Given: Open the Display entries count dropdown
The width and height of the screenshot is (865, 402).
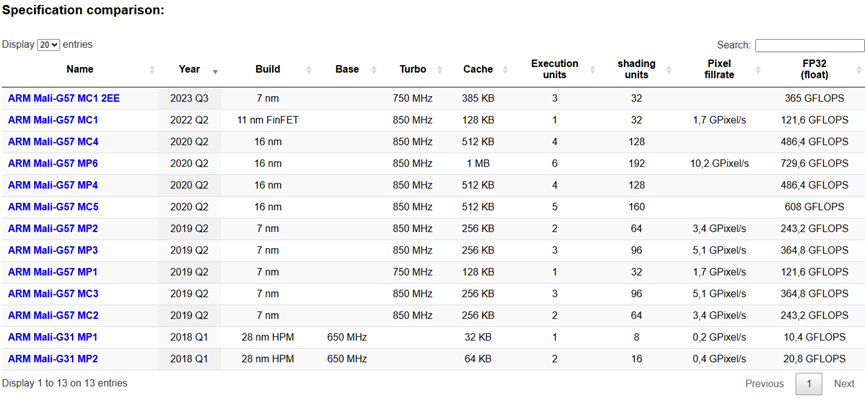Looking at the screenshot, I should click(x=48, y=45).
